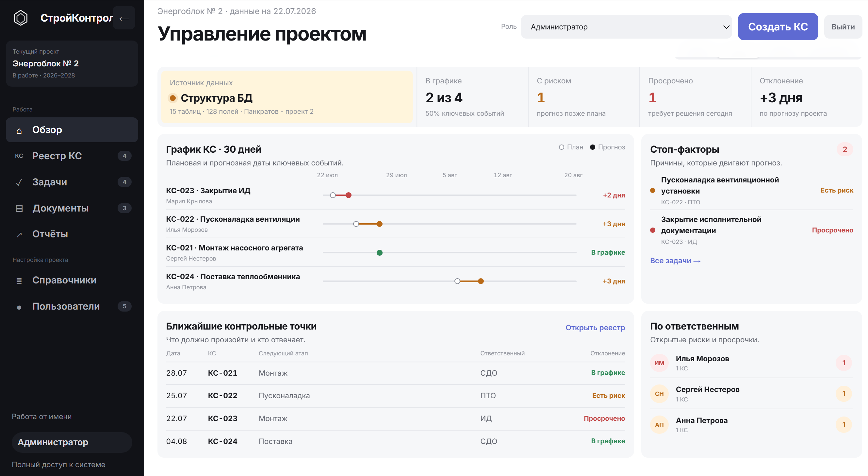Click the План legend marker
This screenshot has height=476, width=868.
[561, 147]
